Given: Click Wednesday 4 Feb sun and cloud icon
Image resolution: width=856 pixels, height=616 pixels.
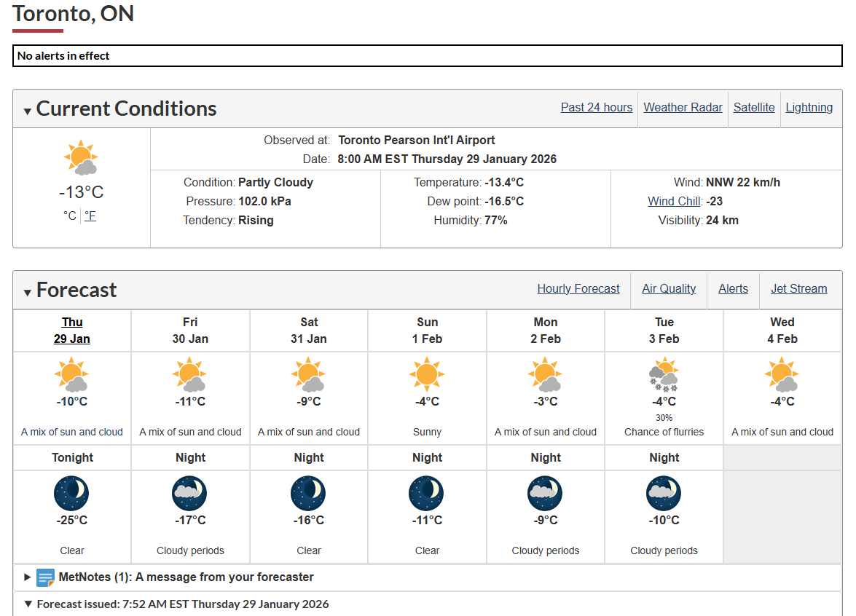Looking at the screenshot, I should (x=782, y=374).
